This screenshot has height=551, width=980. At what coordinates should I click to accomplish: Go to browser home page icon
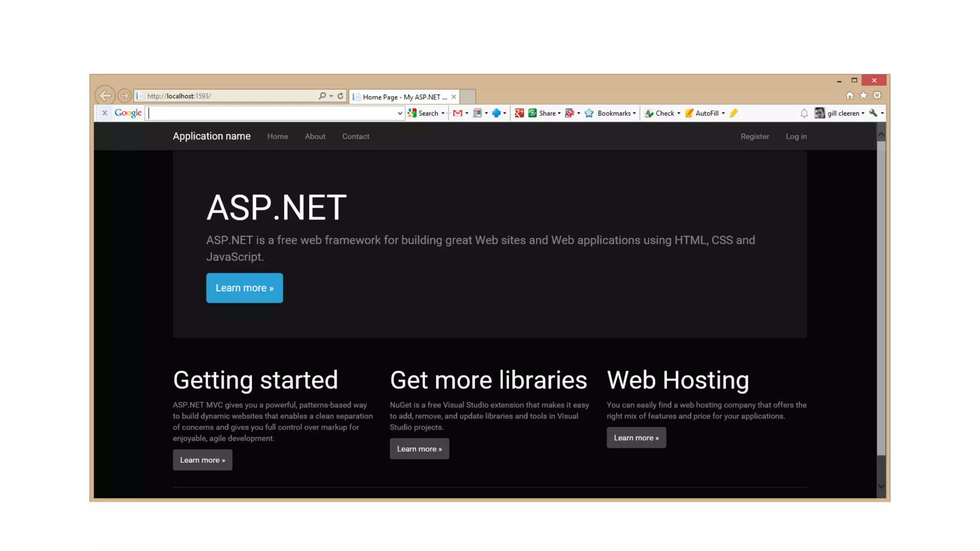coord(849,96)
